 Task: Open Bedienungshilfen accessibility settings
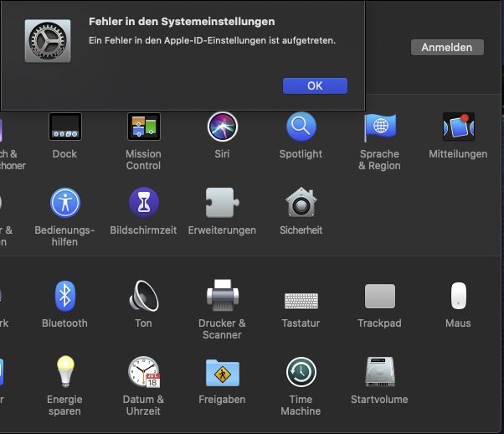pos(64,203)
